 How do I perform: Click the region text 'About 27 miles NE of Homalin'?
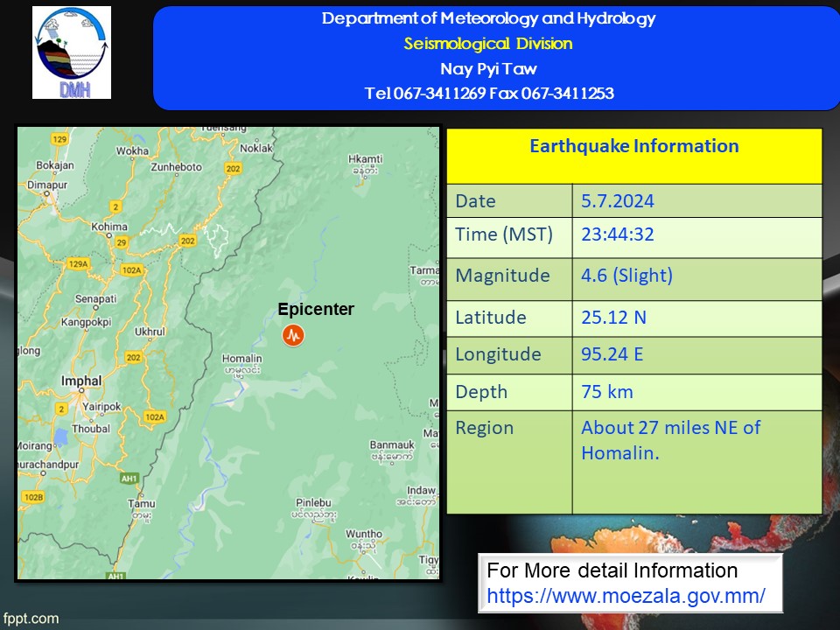pyautogui.click(x=671, y=440)
